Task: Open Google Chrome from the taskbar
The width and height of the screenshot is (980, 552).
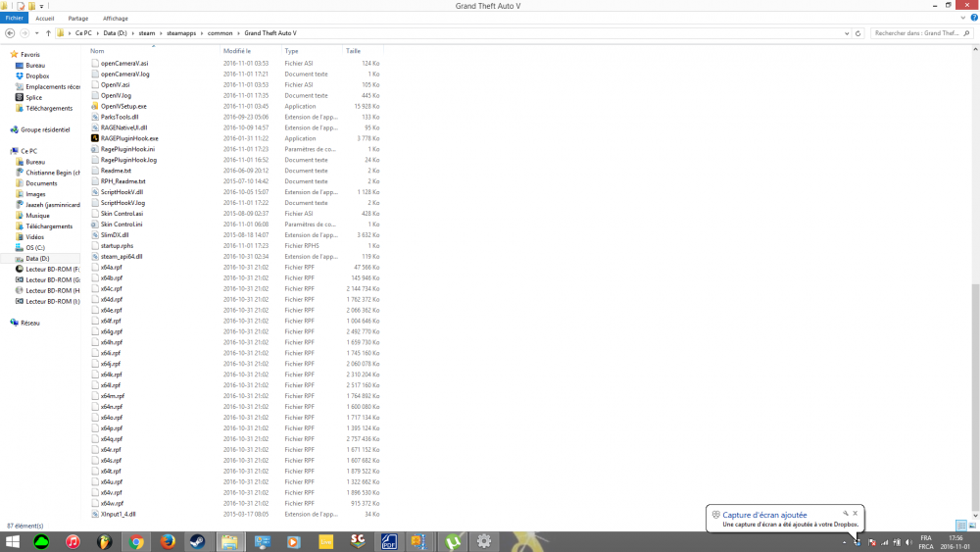Action: [x=135, y=541]
